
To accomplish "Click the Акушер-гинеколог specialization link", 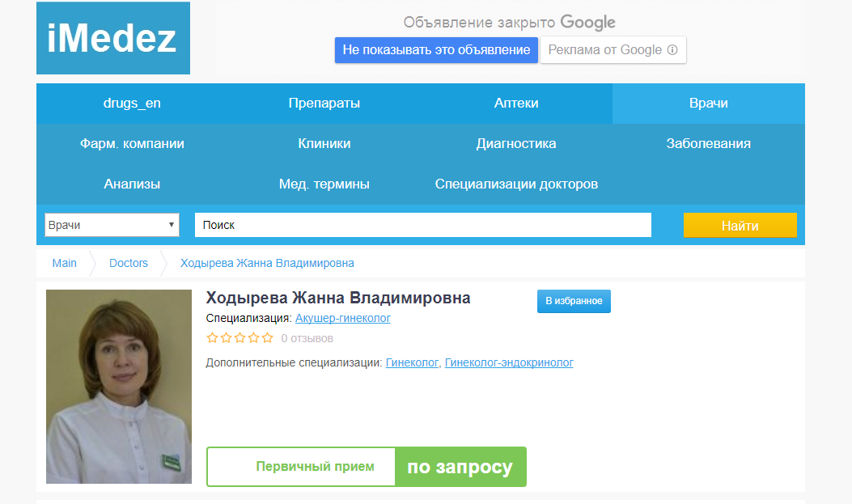I will coord(342,319).
